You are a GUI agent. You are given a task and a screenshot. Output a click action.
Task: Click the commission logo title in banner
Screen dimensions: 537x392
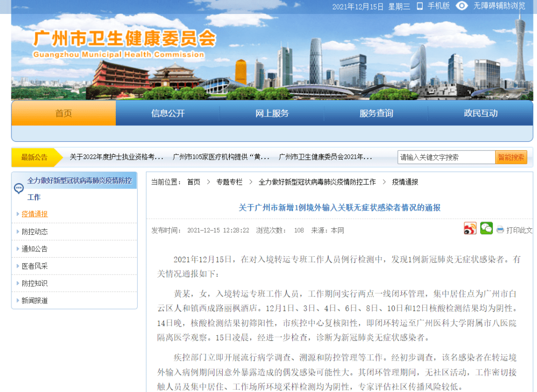click(x=124, y=40)
